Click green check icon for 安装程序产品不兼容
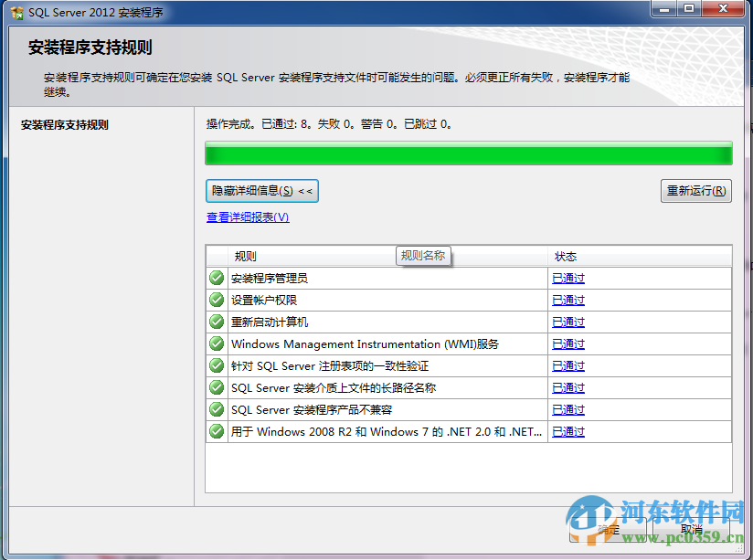The image size is (753, 560). 216,409
